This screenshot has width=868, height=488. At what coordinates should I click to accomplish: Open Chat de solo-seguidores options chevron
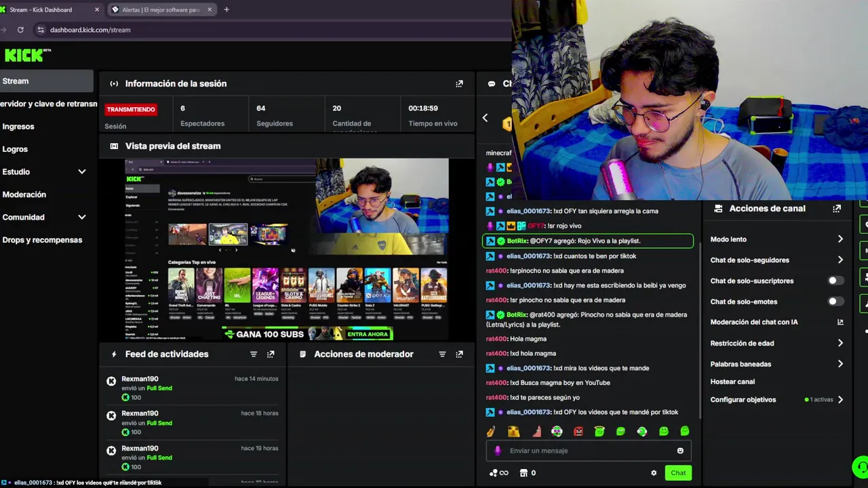[x=840, y=260]
